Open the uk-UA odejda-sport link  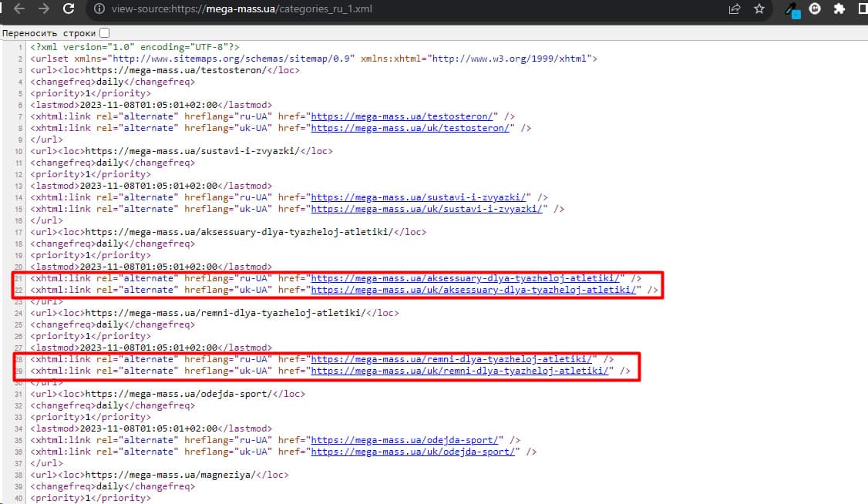412,452
